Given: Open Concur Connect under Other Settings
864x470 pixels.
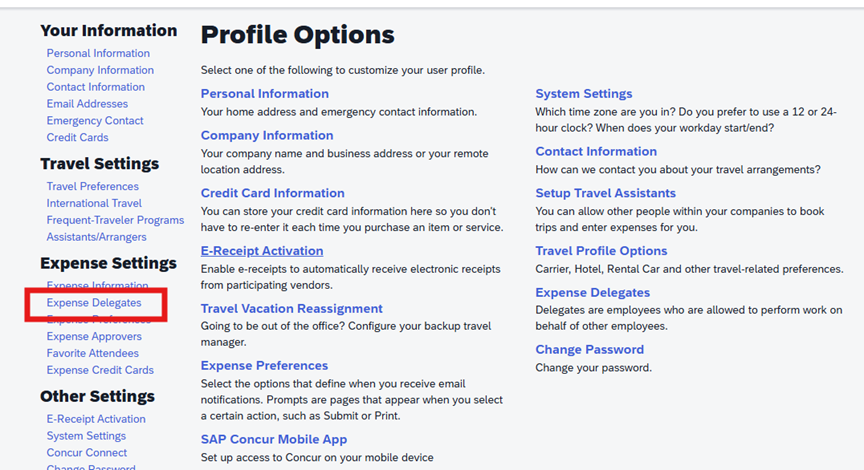Looking at the screenshot, I should [x=87, y=454].
